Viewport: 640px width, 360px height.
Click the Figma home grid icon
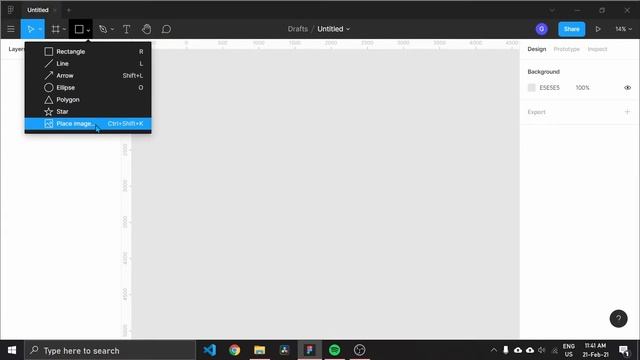(11, 10)
